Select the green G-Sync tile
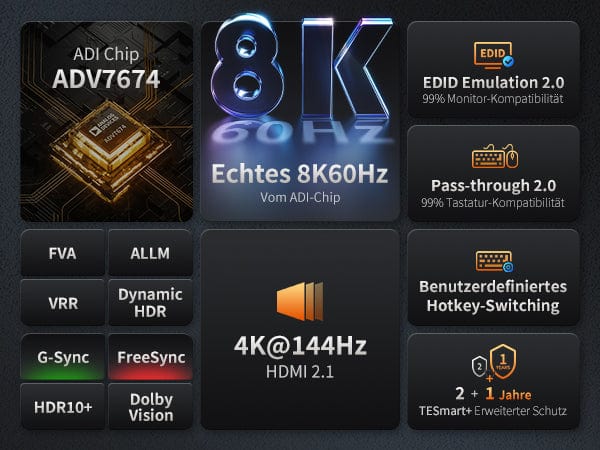This screenshot has height=450, width=600. coord(63,357)
